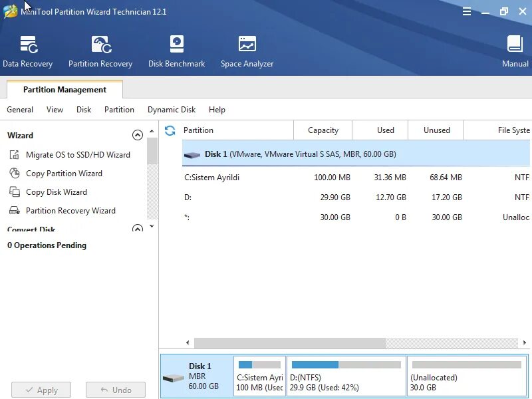Click the Disk 1 drive icon in the partition list

[192, 155]
